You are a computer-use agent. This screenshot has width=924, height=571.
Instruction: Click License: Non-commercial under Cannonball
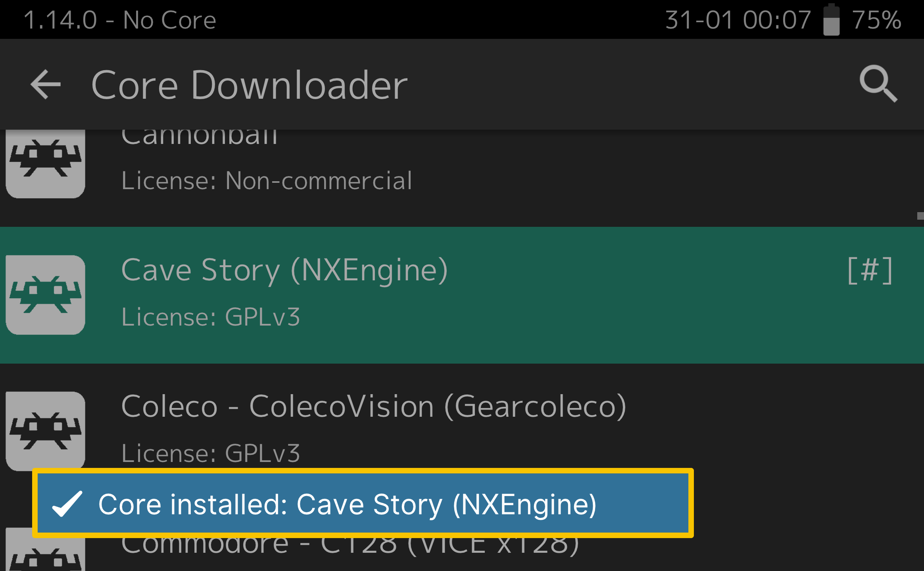[x=267, y=181]
